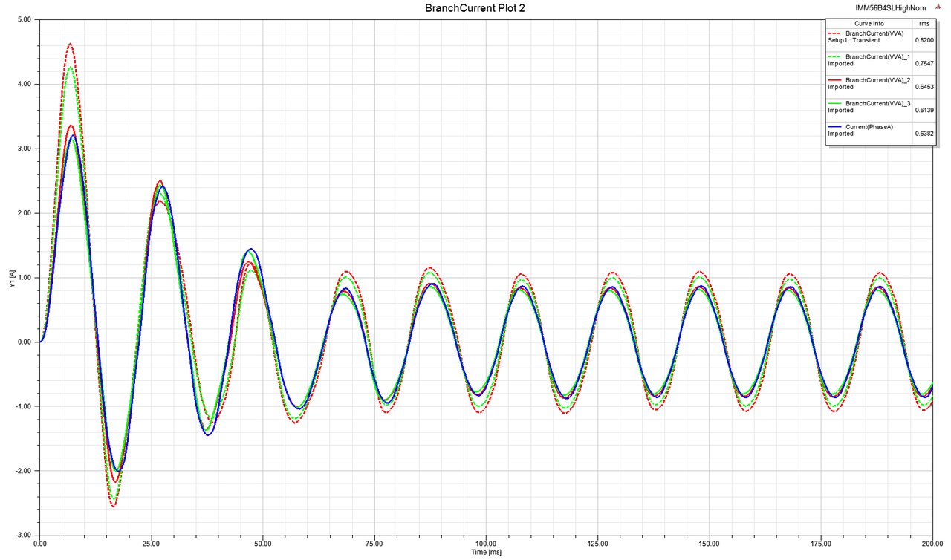Click the red dashed line swatch in legend
Screen dimensions: 951x560
pos(835,33)
